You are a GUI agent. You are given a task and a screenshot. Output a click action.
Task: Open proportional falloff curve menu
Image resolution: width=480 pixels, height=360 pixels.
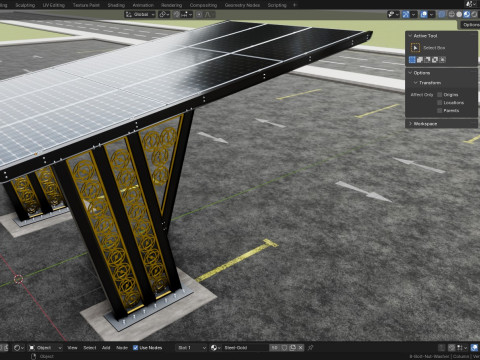pyautogui.click(x=209, y=14)
